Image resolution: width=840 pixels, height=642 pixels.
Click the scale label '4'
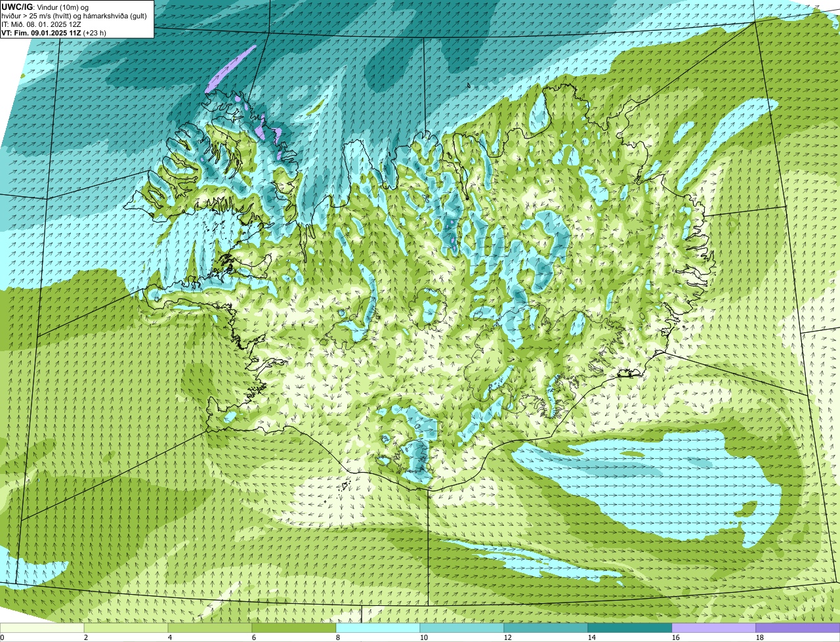point(170,637)
